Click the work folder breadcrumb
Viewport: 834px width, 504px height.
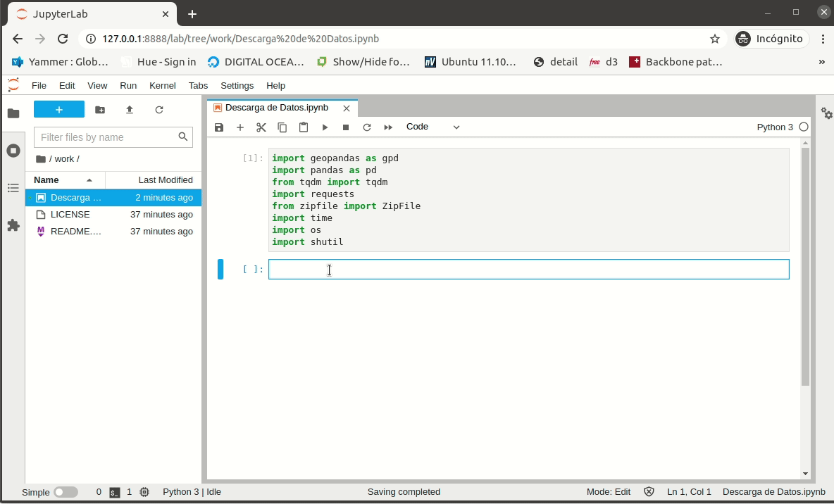click(64, 159)
